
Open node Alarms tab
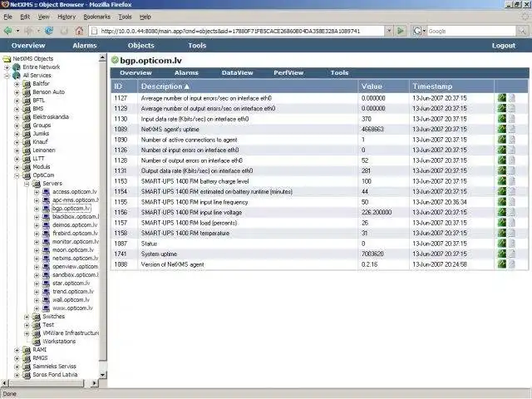(x=186, y=72)
